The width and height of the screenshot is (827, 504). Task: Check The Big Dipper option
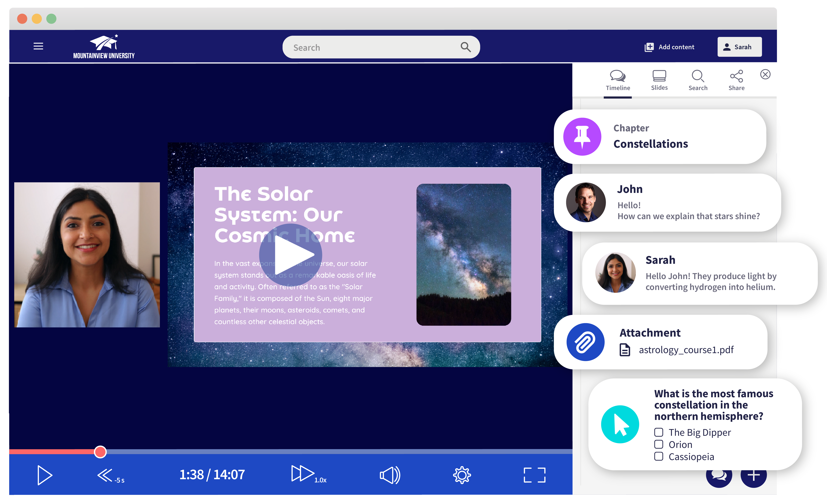(x=659, y=432)
